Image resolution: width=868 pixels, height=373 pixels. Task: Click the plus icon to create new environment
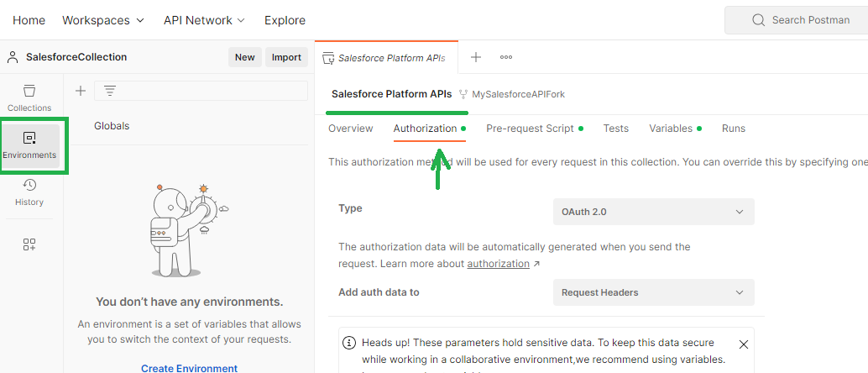tap(81, 91)
